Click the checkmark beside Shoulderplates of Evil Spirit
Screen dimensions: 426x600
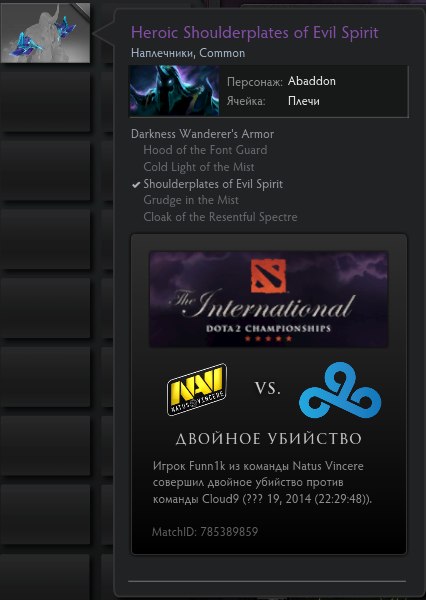[136, 185]
